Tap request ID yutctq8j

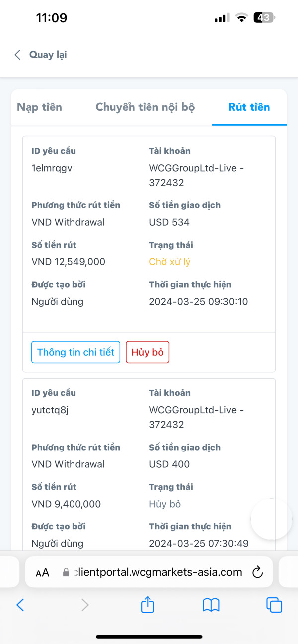(x=49, y=410)
